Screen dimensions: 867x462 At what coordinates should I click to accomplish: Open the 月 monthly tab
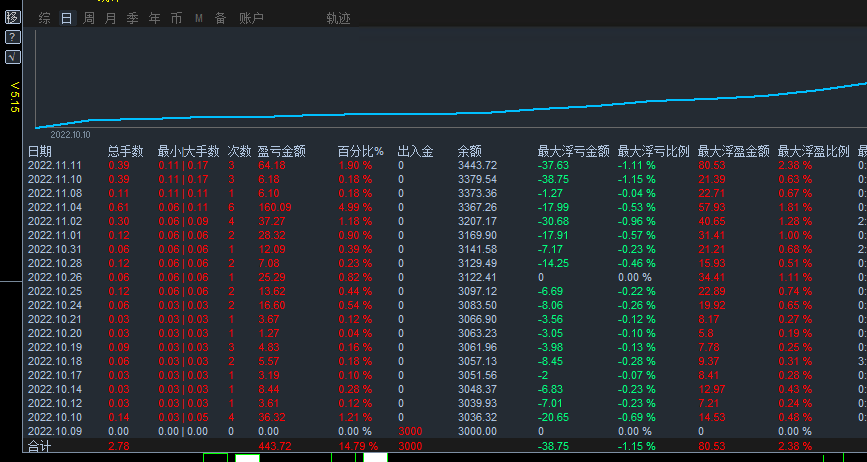pos(111,18)
